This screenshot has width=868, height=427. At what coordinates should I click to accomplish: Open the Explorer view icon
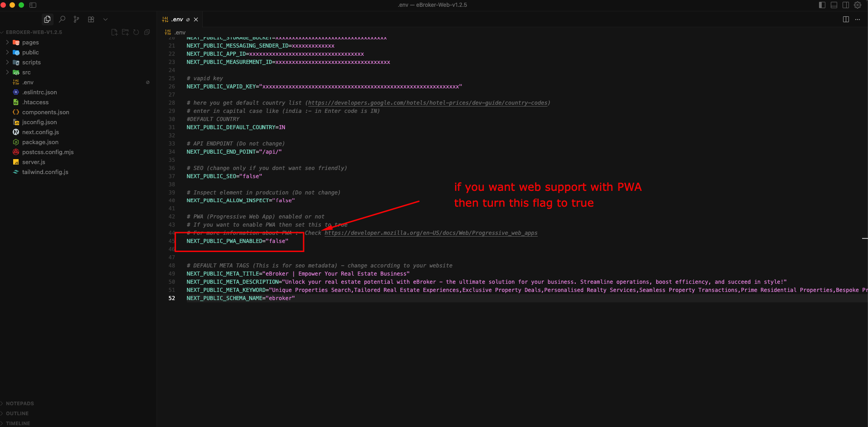coord(47,19)
